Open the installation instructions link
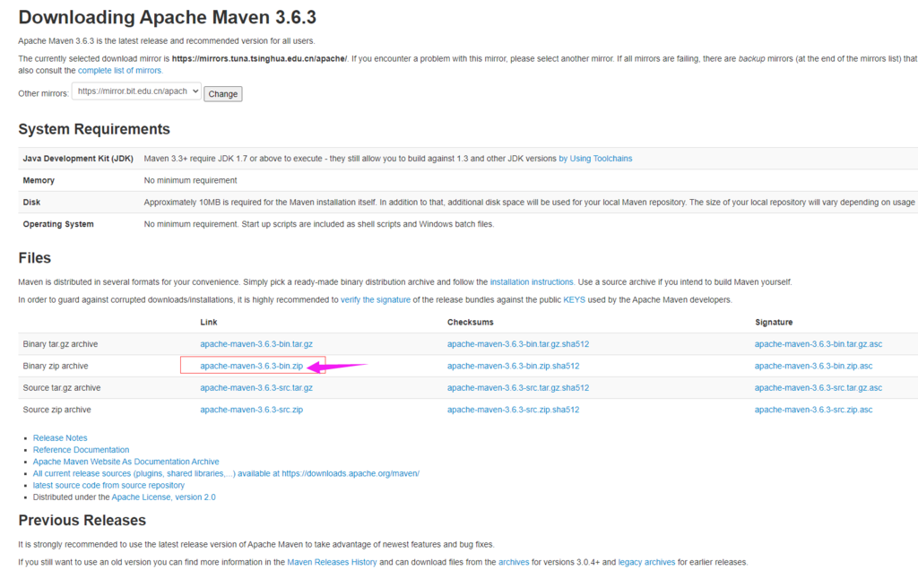 pos(532,282)
